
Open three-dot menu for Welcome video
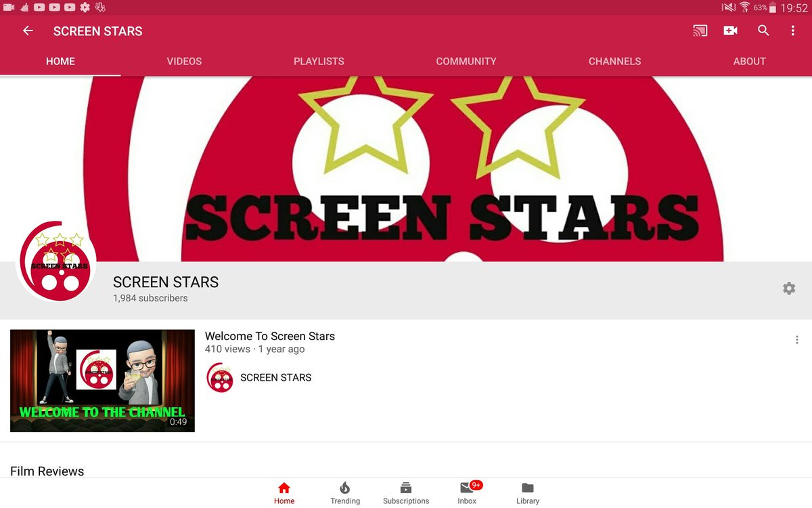(x=796, y=340)
